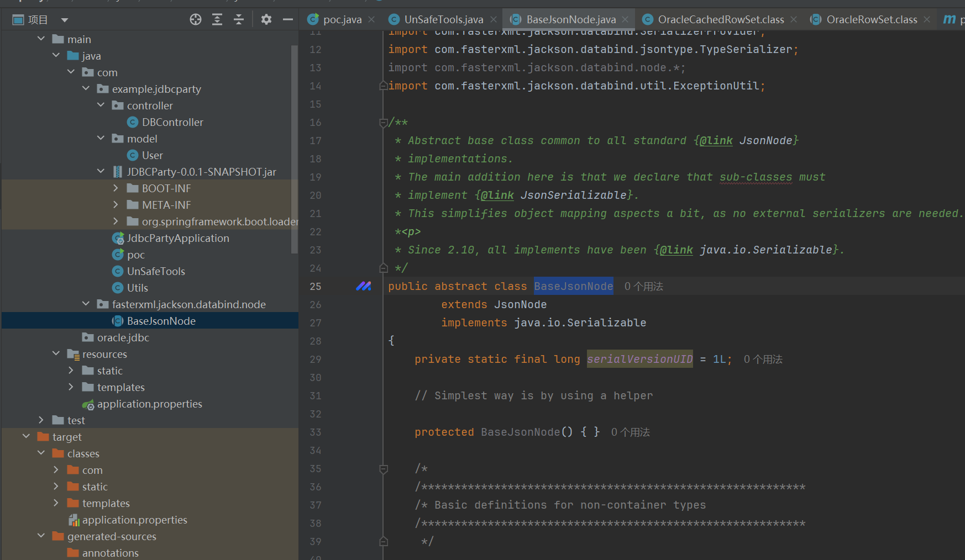Collapse the main folder
This screenshot has height=560, width=965.
(41, 39)
